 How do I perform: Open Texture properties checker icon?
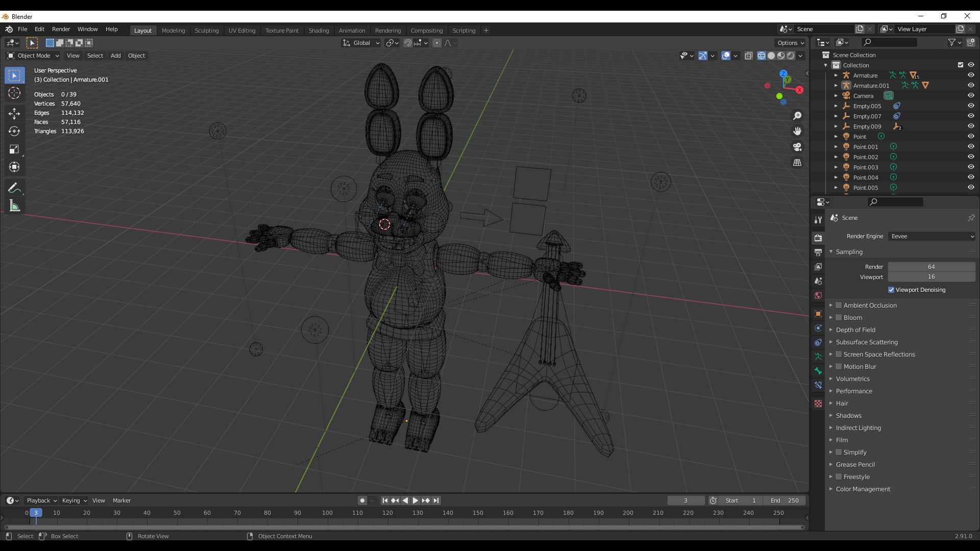pyautogui.click(x=818, y=404)
